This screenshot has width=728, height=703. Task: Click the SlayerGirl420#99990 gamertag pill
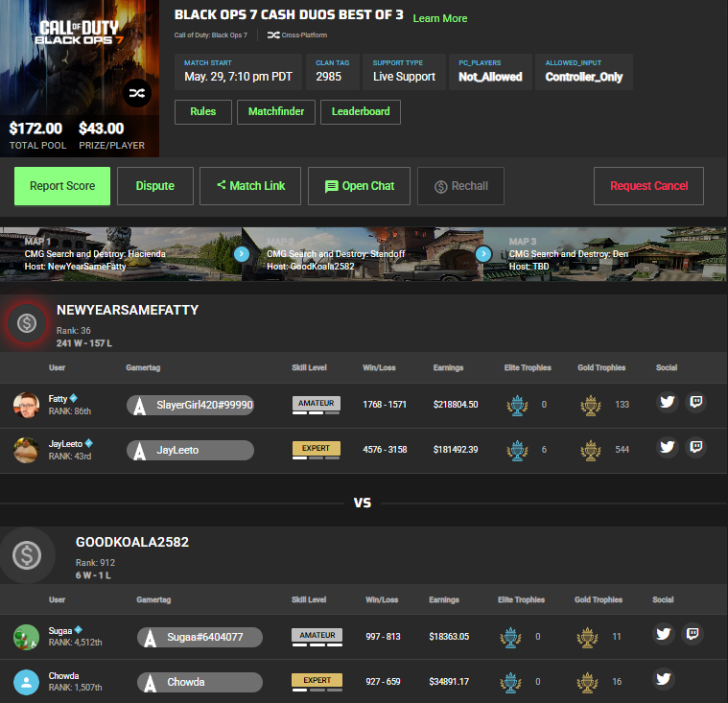tap(190, 405)
